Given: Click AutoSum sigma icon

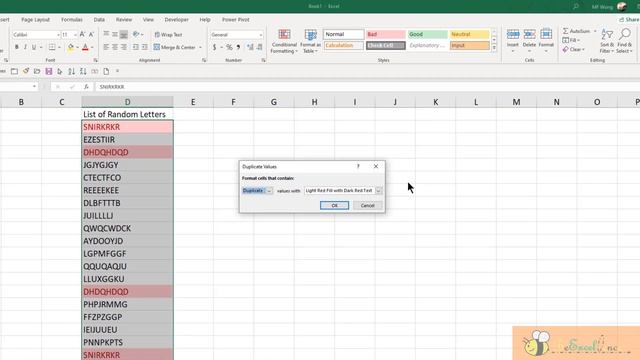Looking at the screenshot, I should pos(566,31).
